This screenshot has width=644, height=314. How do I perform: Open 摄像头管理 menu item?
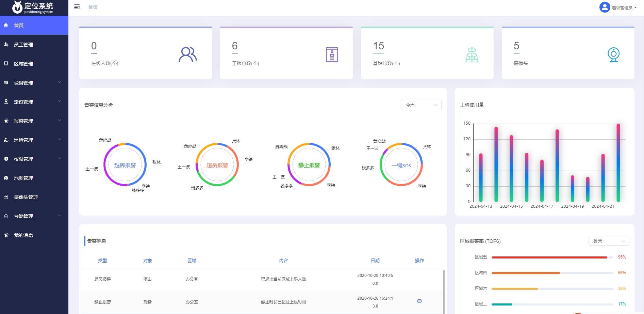(x=34, y=197)
